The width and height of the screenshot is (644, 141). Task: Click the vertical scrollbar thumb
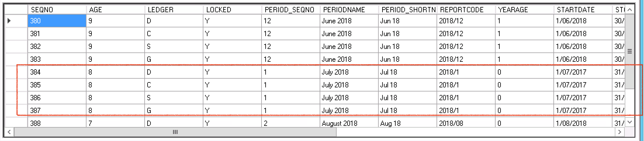[630, 52]
